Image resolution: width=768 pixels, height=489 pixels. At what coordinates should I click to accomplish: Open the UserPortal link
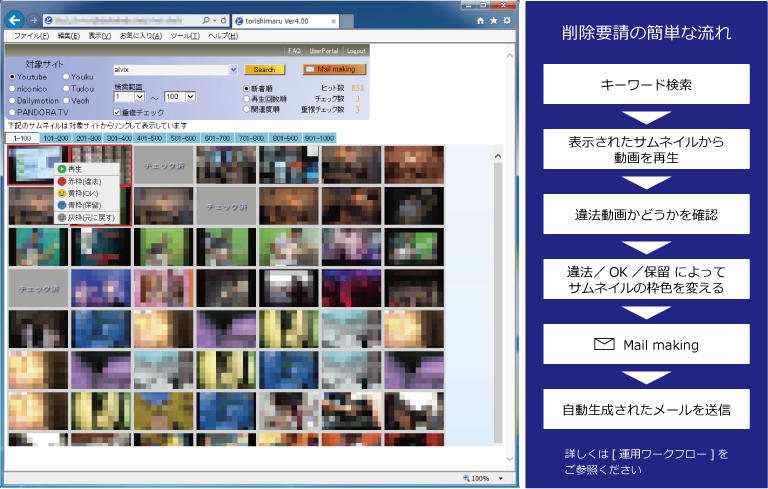click(324, 51)
